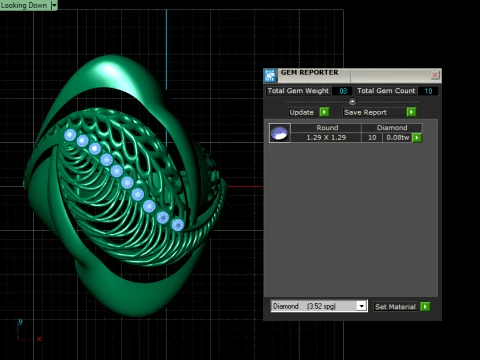The width and height of the screenshot is (480, 360).
Task: Click the gem quantity cell showing 10
Action: click(x=372, y=137)
